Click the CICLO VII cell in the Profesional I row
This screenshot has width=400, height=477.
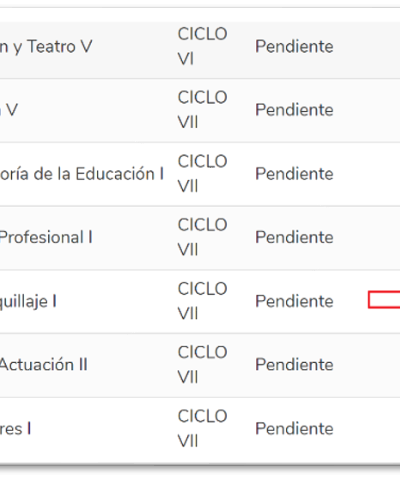[202, 237]
